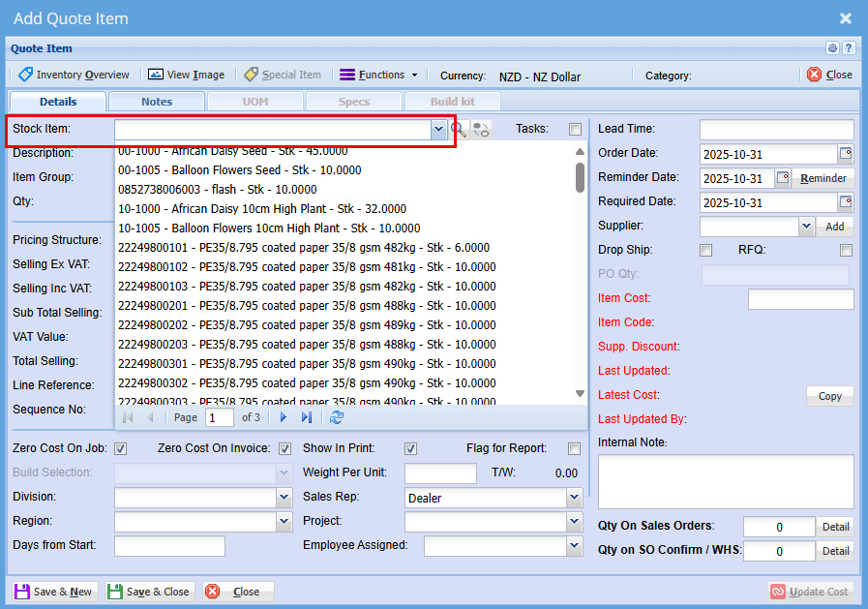
Task: Enable the Drop Ship checkbox
Action: [706, 251]
